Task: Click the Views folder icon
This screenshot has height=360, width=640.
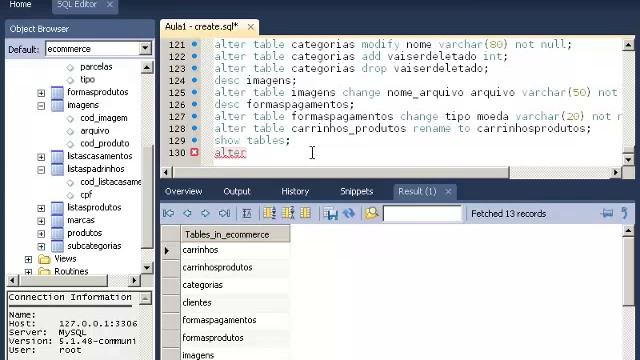Action: tap(44, 259)
